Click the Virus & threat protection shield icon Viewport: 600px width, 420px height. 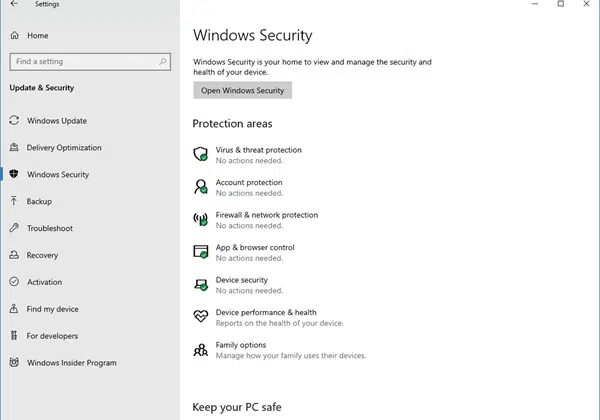point(201,154)
